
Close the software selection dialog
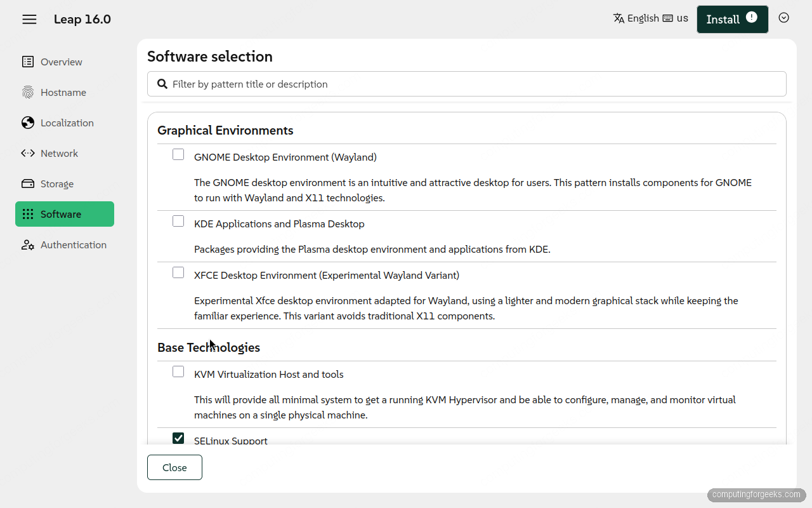click(x=174, y=467)
